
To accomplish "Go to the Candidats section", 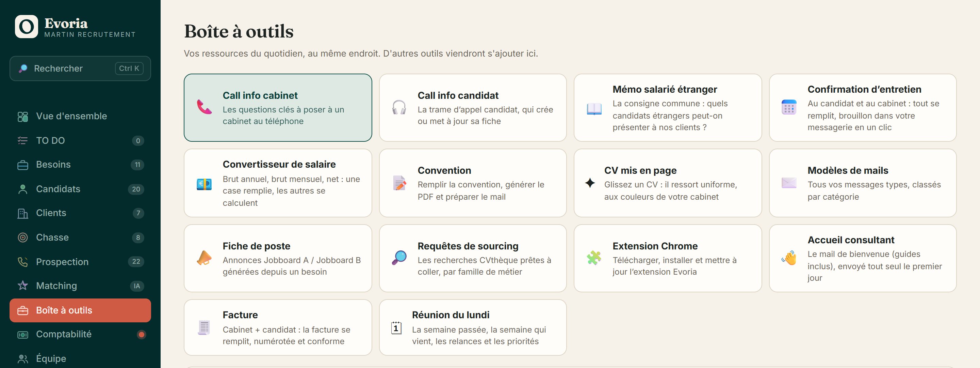I will click(x=80, y=189).
